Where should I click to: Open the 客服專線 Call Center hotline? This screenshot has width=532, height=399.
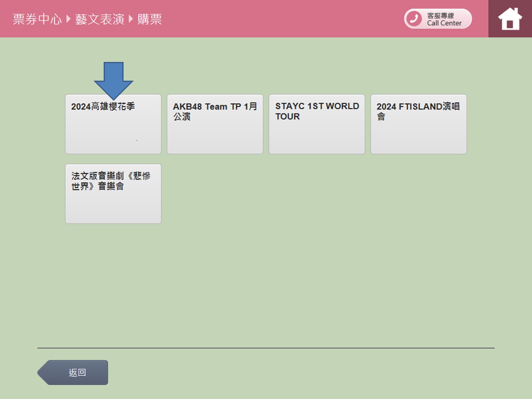(x=438, y=19)
